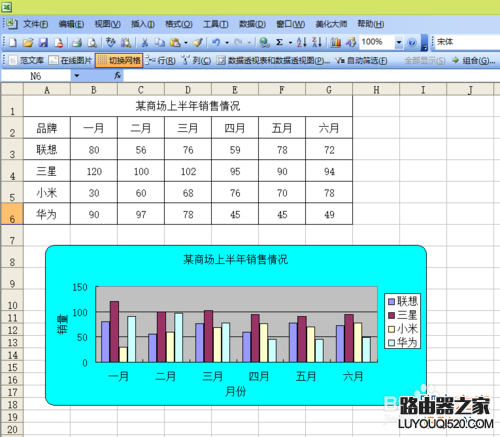Expand the Name Box dropdown arrow
Screen dimensions: 500x437
coord(77,76)
